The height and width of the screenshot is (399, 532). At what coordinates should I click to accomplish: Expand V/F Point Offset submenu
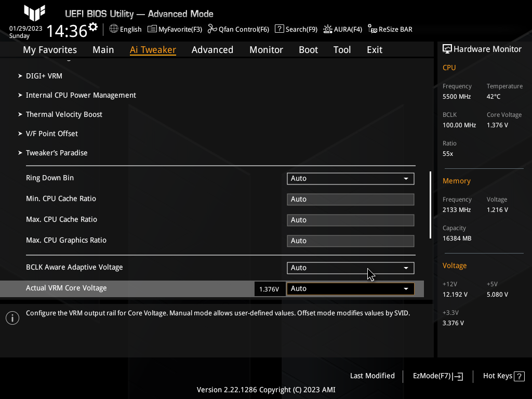(51, 134)
